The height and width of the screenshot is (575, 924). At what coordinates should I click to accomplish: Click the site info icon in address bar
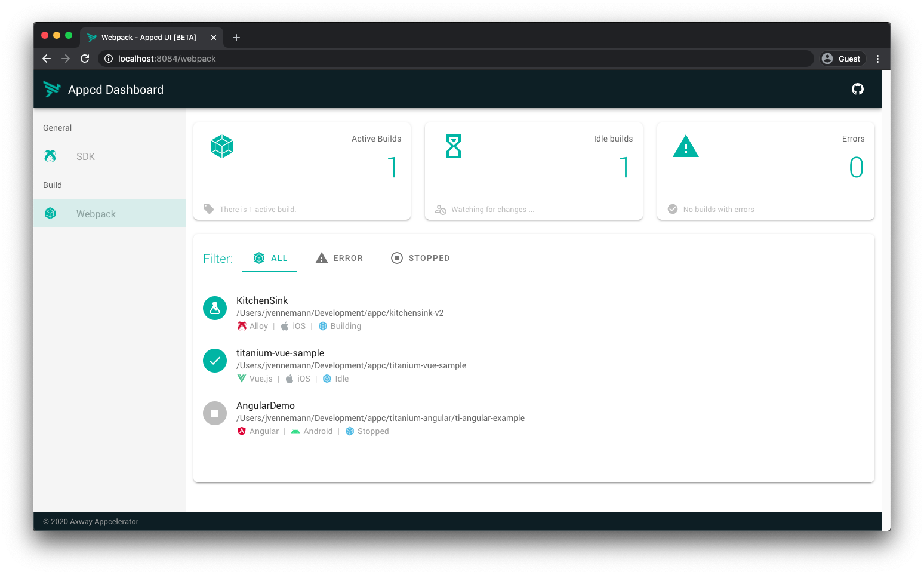tap(109, 59)
